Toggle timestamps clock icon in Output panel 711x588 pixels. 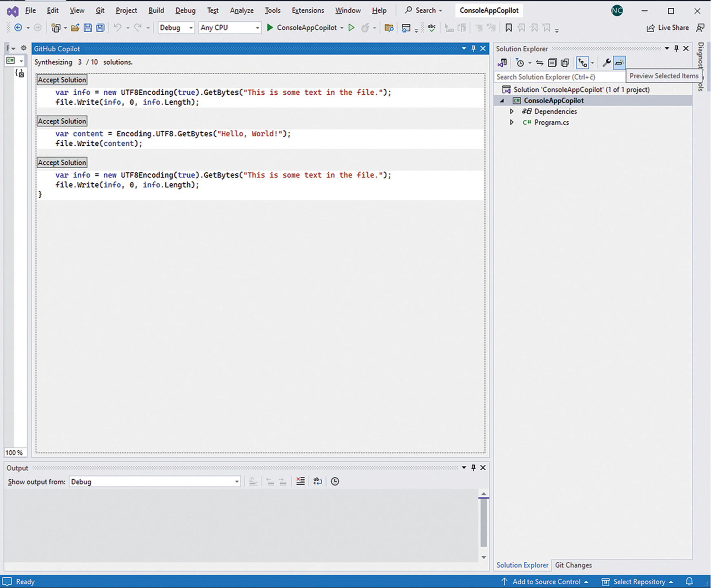point(335,481)
